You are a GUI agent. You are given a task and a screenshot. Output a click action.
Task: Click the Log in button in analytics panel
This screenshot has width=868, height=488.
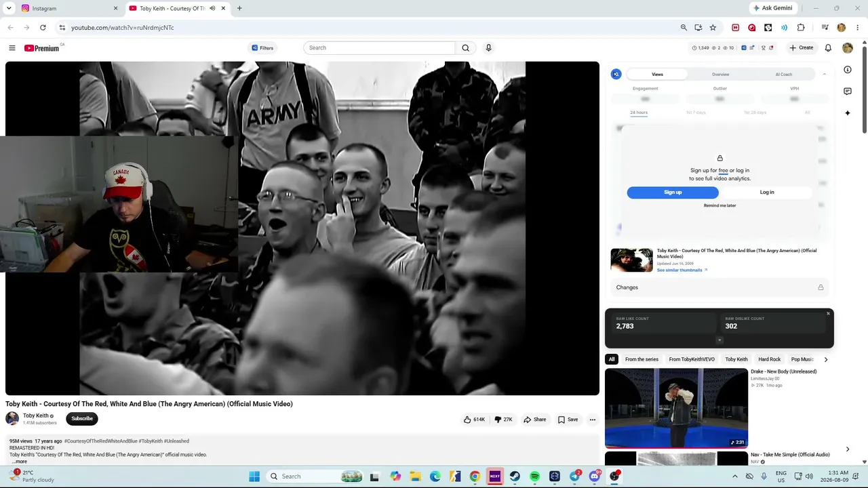coord(767,192)
